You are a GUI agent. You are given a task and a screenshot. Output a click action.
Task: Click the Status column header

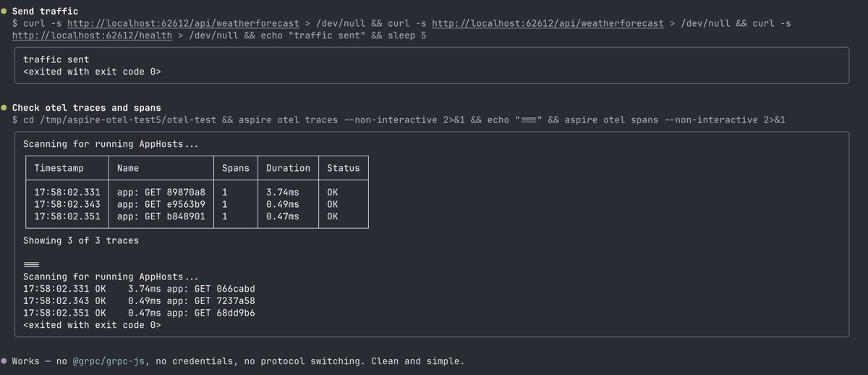343,168
